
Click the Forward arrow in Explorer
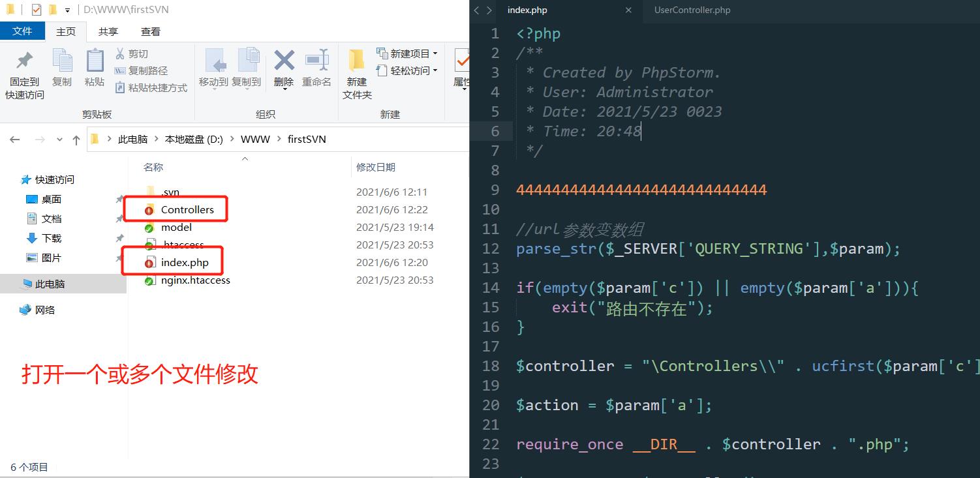39,140
